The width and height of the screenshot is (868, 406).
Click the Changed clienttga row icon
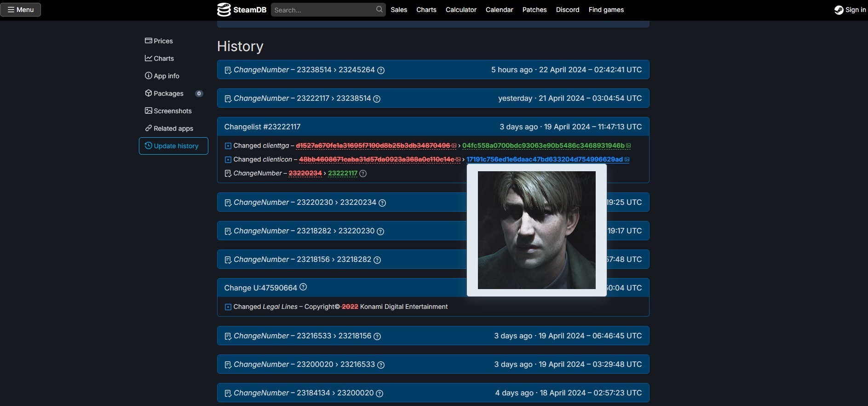(x=228, y=146)
